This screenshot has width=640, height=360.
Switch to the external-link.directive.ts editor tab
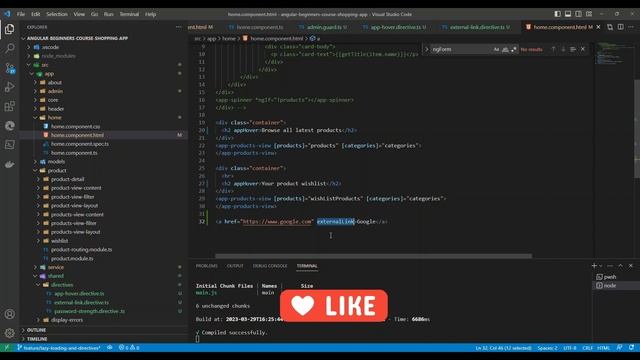click(476, 27)
